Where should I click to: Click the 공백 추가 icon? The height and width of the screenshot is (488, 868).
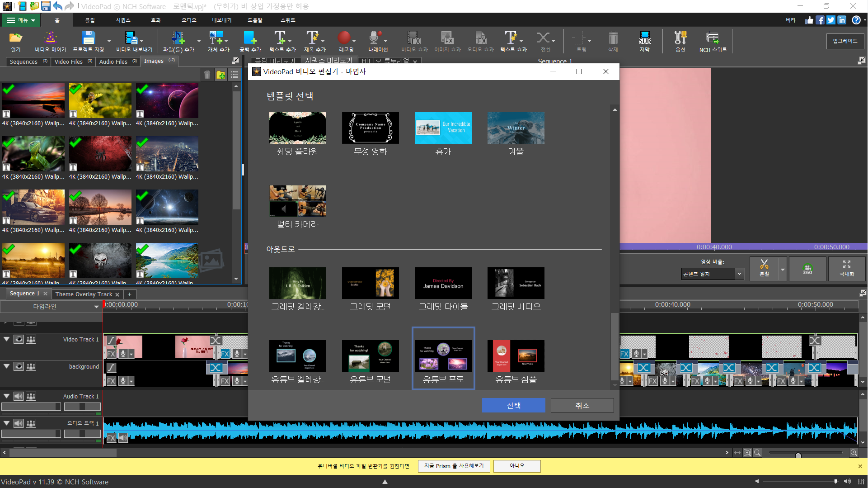(250, 42)
